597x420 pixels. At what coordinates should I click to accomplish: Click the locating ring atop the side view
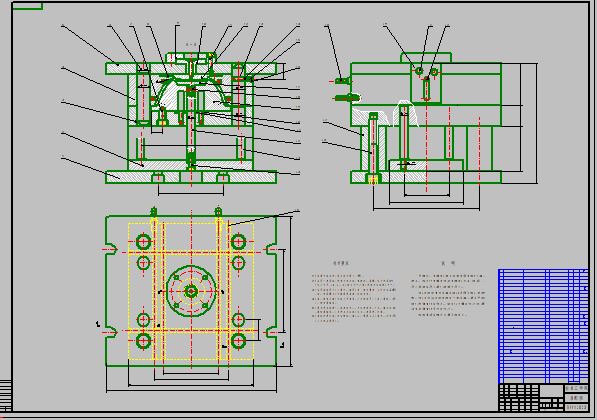point(426,58)
